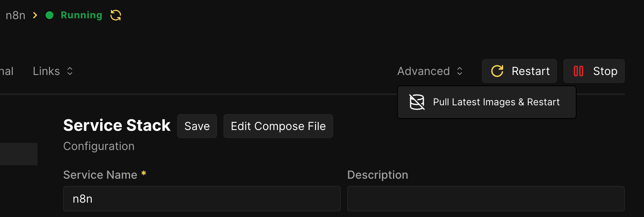644x217 pixels.
Task: Click the database icon beside Pull Latest Images
Action: [417, 102]
